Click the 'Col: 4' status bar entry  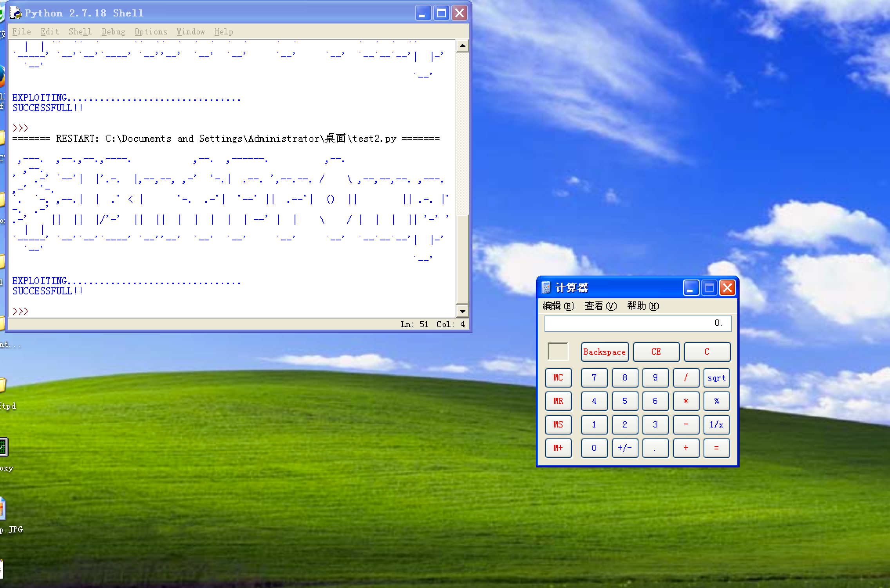pos(451,325)
